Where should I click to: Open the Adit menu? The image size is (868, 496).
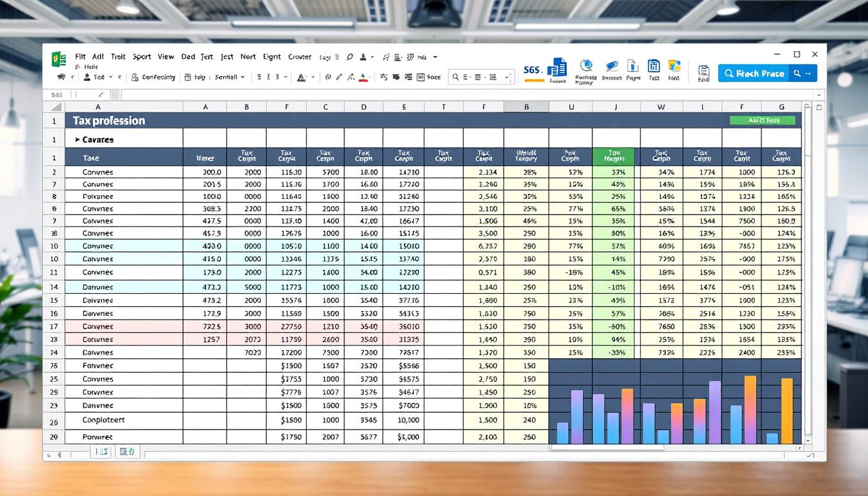click(98, 57)
